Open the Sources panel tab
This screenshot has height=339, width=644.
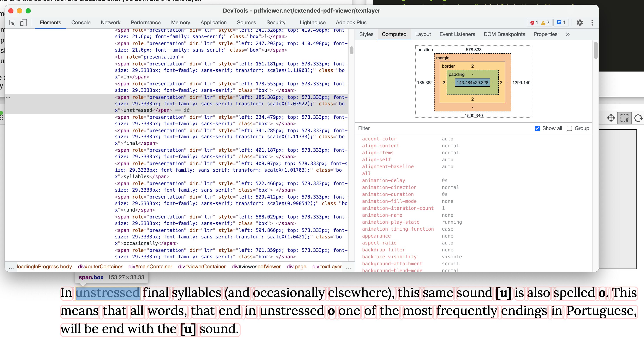pyautogui.click(x=246, y=23)
